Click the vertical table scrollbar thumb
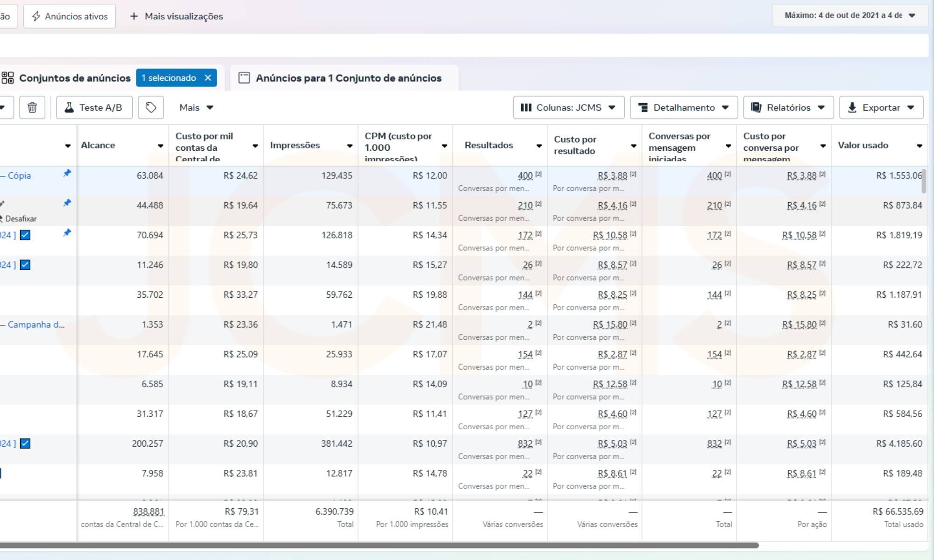This screenshot has width=934, height=560. pos(923,181)
